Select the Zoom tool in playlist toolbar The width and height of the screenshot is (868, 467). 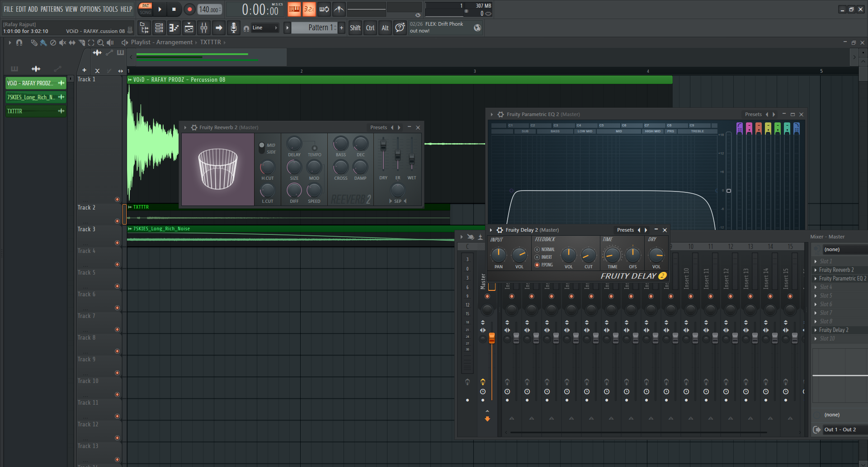coord(100,42)
